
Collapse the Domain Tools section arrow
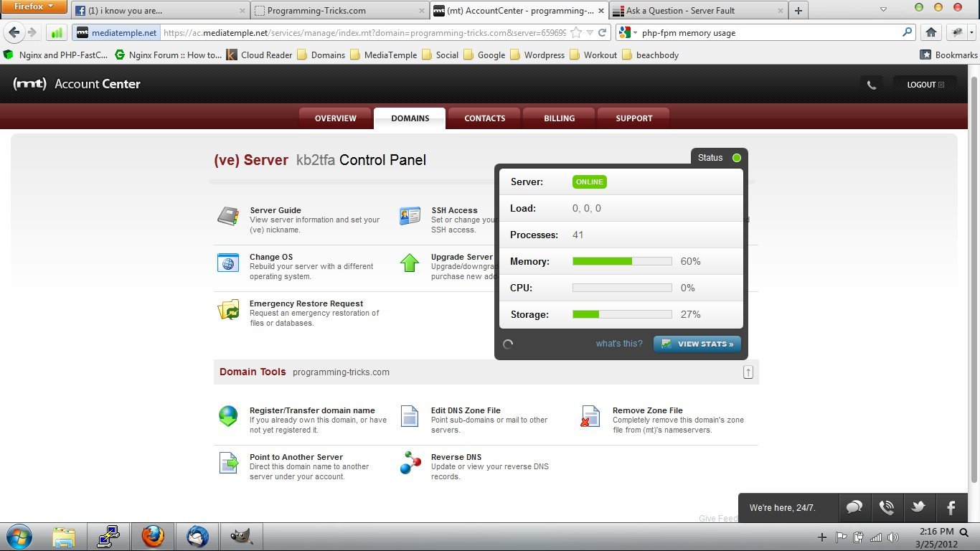point(748,372)
